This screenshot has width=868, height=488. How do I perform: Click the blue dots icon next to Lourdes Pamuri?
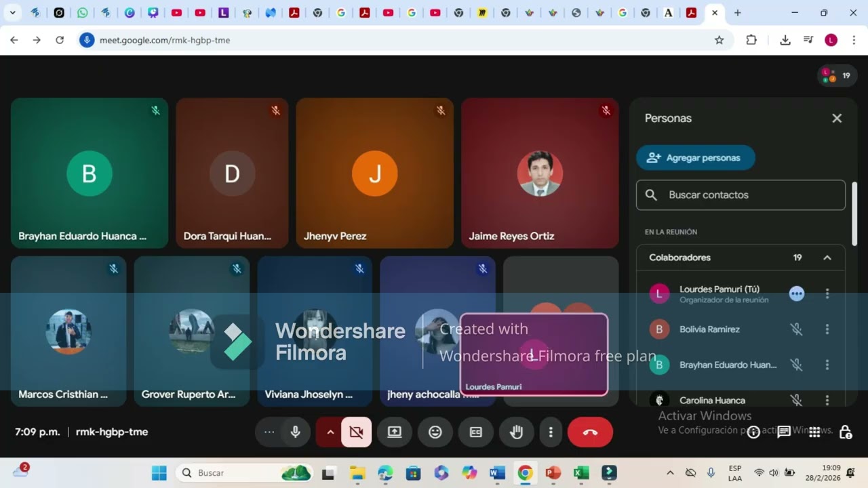(x=797, y=293)
